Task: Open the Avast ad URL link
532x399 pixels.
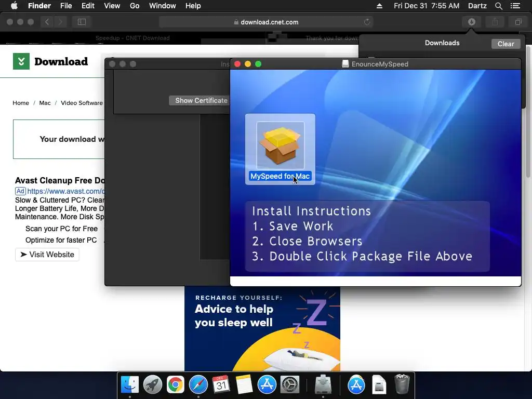Action: coord(66,191)
